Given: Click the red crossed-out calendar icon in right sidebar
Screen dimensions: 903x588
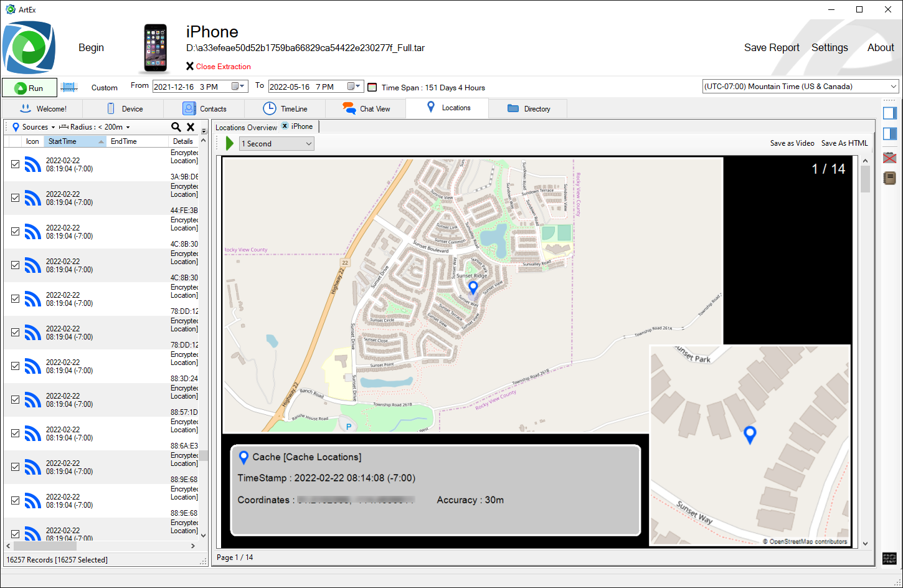Looking at the screenshot, I should click(890, 158).
